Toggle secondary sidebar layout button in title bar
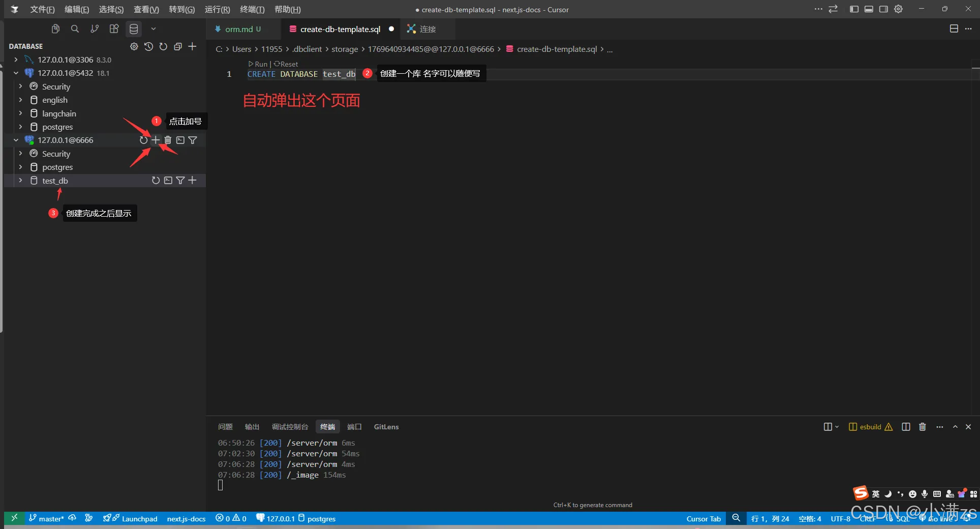 [883, 9]
